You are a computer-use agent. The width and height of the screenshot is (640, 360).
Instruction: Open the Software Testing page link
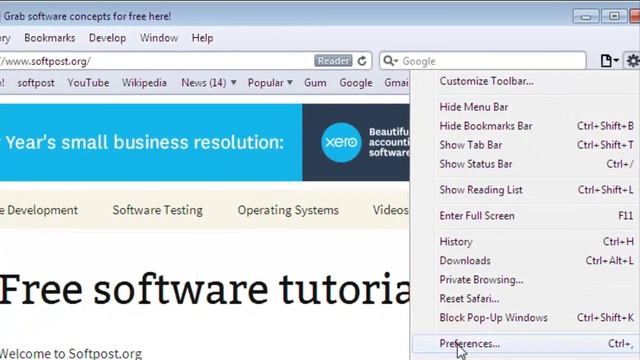158,210
